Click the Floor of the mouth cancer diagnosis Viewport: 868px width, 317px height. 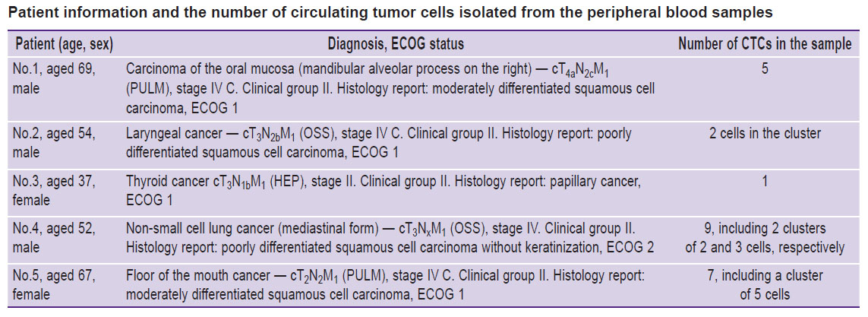click(x=385, y=285)
